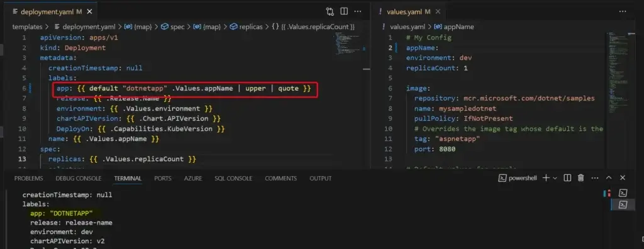Switch to the DEBUG CONSOLE tab
Viewport: 644px width, 249px height.
point(79,179)
